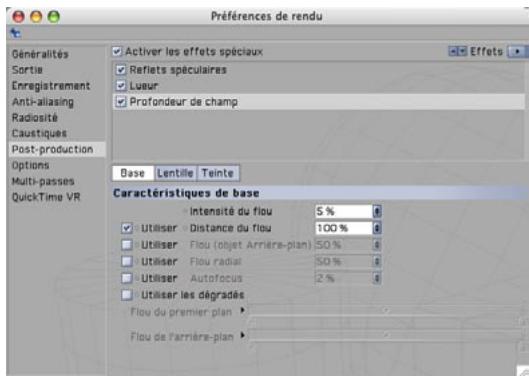Click the blue pin icon below title bar
The image size is (529, 376).
click(x=16, y=33)
